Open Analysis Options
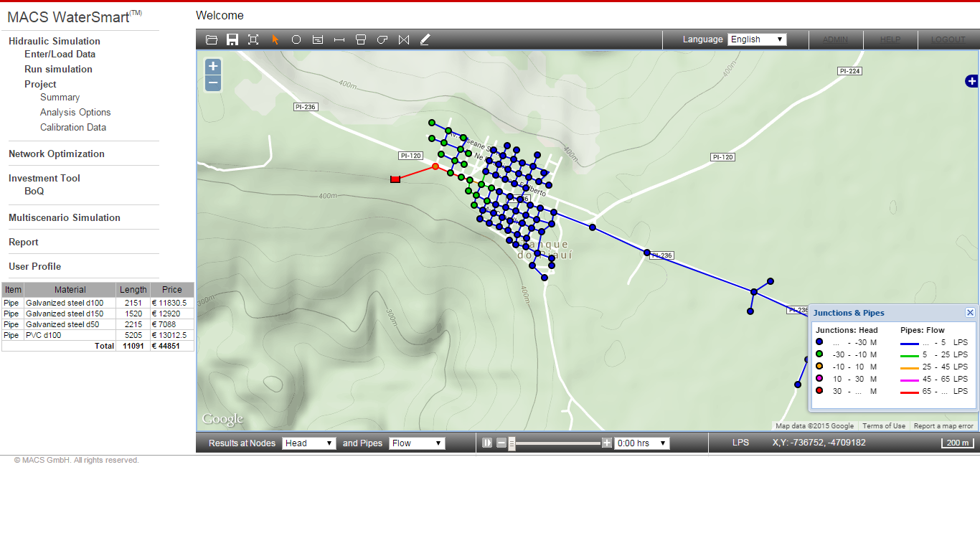The height and width of the screenshot is (551, 980). [75, 112]
